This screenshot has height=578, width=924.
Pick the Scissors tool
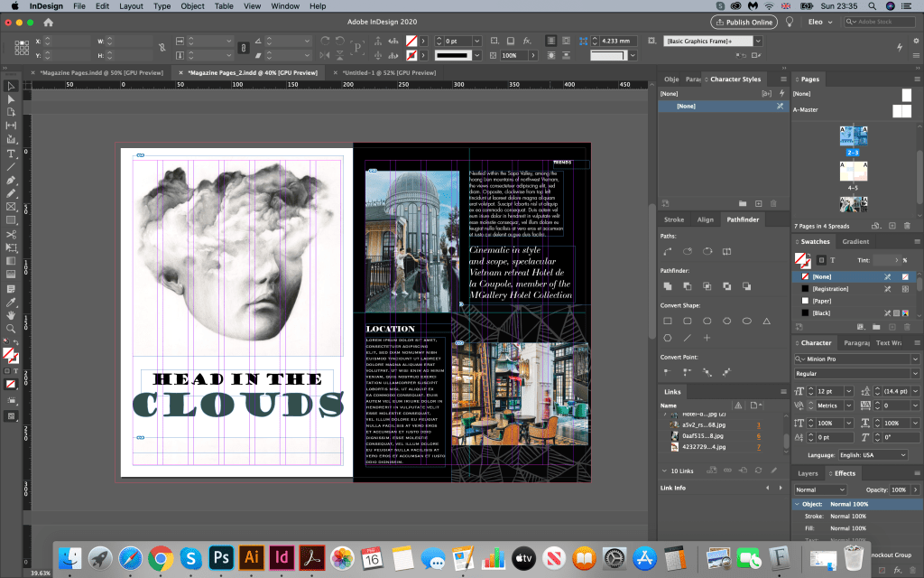(x=11, y=234)
